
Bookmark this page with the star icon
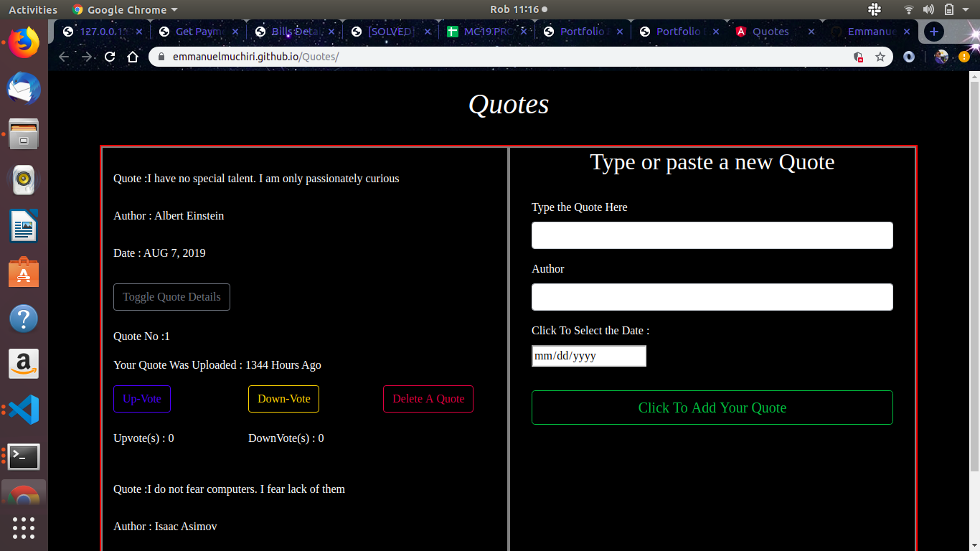point(880,57)
